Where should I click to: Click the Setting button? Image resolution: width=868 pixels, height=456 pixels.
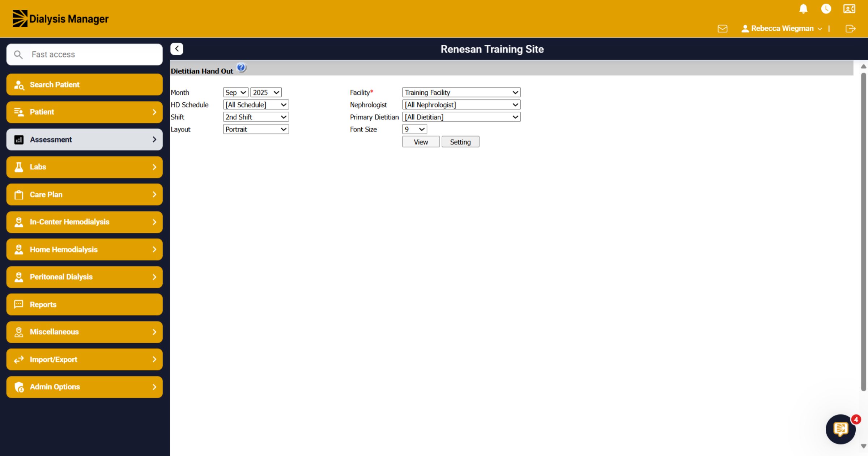coord(460,142)
